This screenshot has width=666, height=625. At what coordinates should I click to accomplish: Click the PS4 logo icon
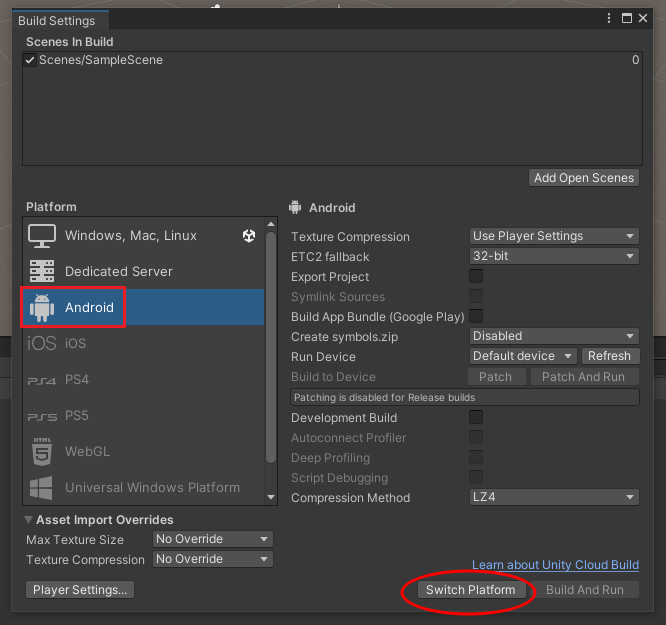42,381
